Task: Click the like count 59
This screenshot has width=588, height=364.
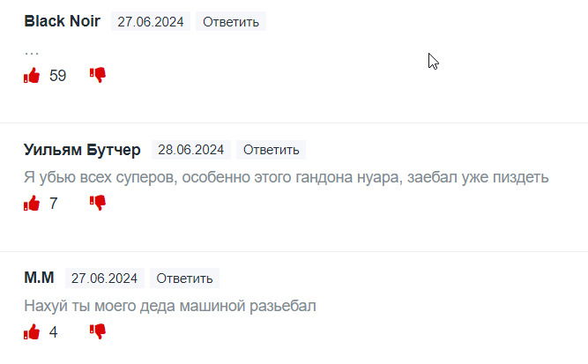Action: 58,76
